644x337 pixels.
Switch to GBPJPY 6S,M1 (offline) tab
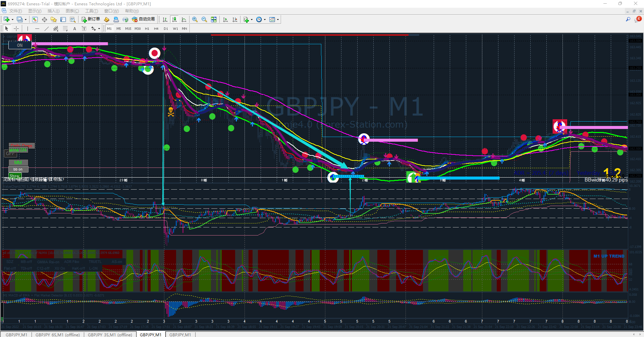coord(58,334)
